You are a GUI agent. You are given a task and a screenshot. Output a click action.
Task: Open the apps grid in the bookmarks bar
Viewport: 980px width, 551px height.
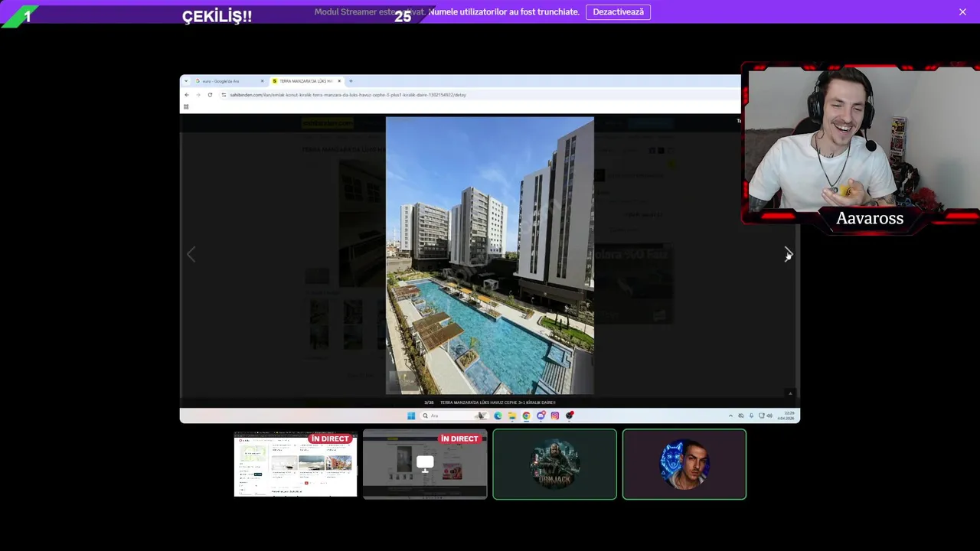[186, 107]
